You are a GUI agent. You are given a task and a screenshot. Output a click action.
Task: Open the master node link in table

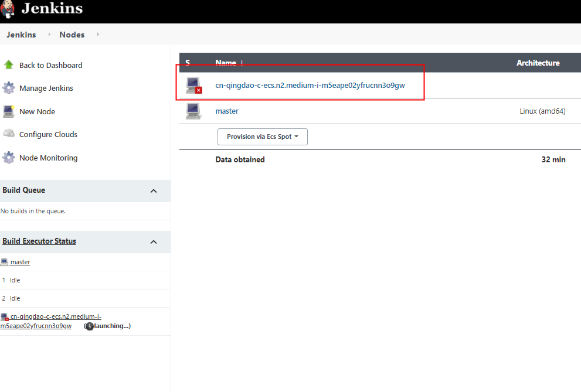coord(227,111)
